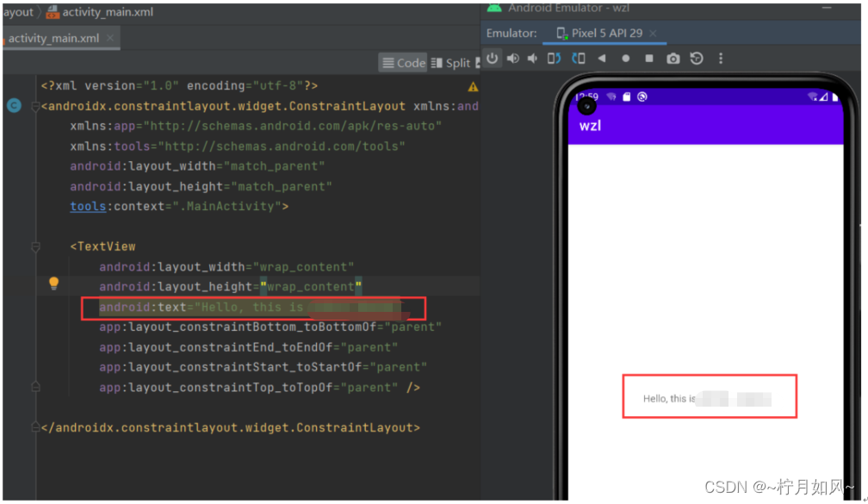
Task: Collapse the TextView tag fold marker
Action: point(35,246)
